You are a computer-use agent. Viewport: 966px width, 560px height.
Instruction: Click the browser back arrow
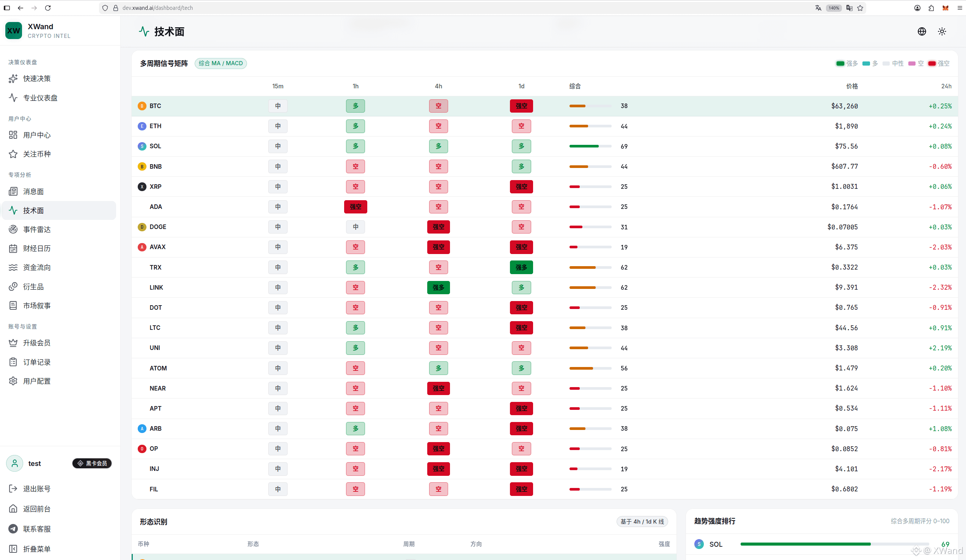[x=20, y=8]
